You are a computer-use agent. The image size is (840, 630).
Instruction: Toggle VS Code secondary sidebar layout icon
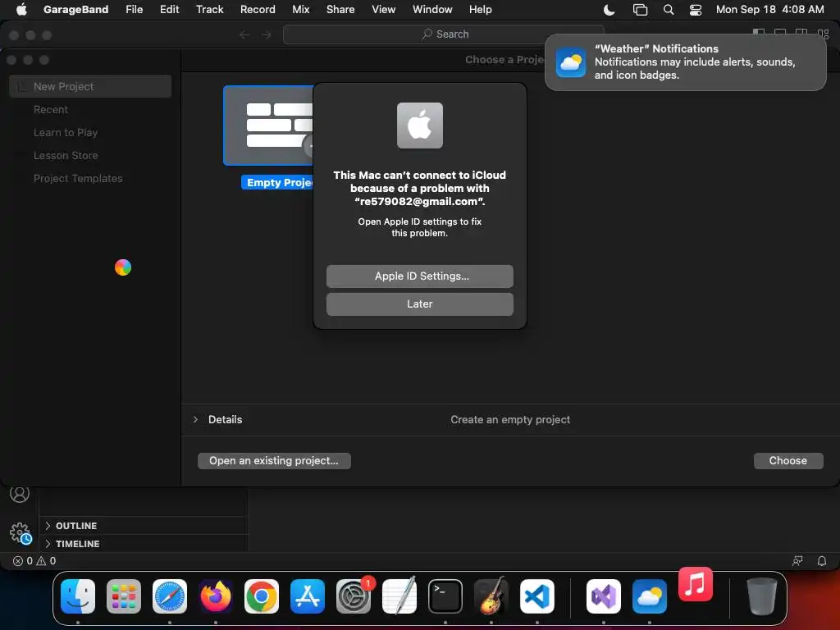801,33
